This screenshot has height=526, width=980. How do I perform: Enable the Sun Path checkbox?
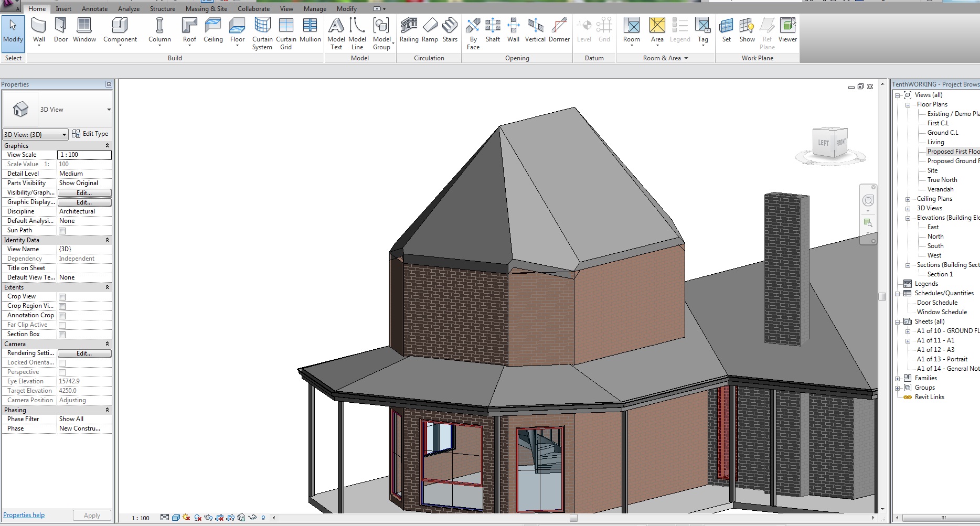coord(62,231)
